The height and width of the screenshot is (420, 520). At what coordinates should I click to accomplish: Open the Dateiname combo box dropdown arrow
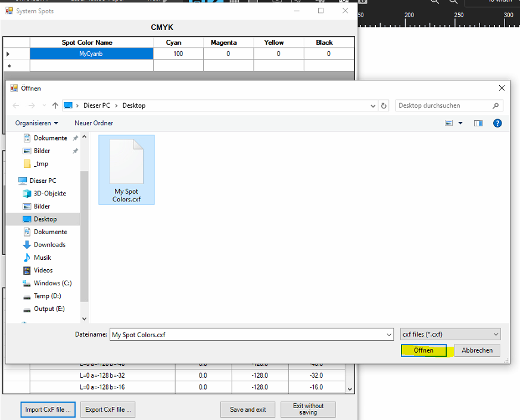click(x=389, y=335)
